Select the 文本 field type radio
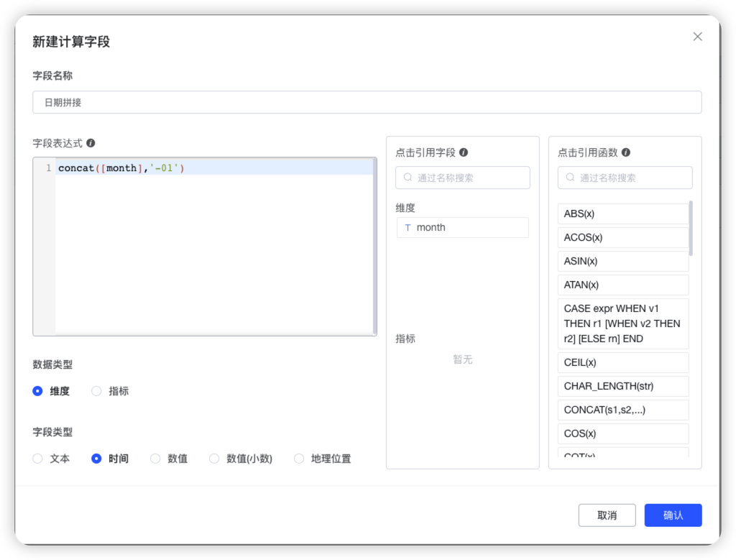 37,458
